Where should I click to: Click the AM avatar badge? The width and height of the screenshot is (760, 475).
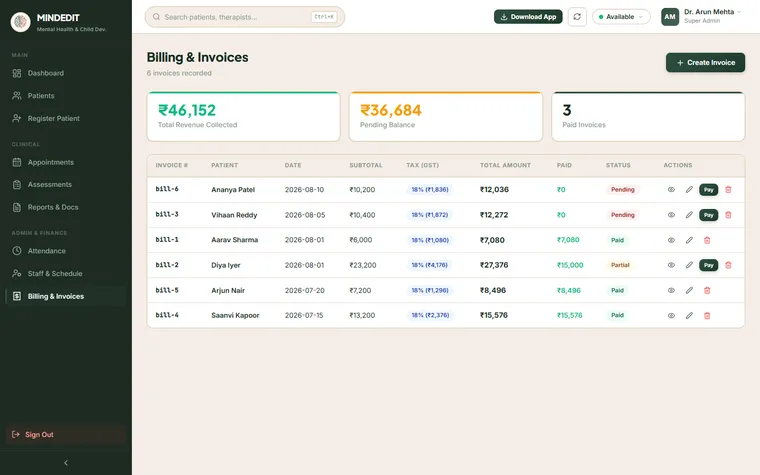point(670,16)
